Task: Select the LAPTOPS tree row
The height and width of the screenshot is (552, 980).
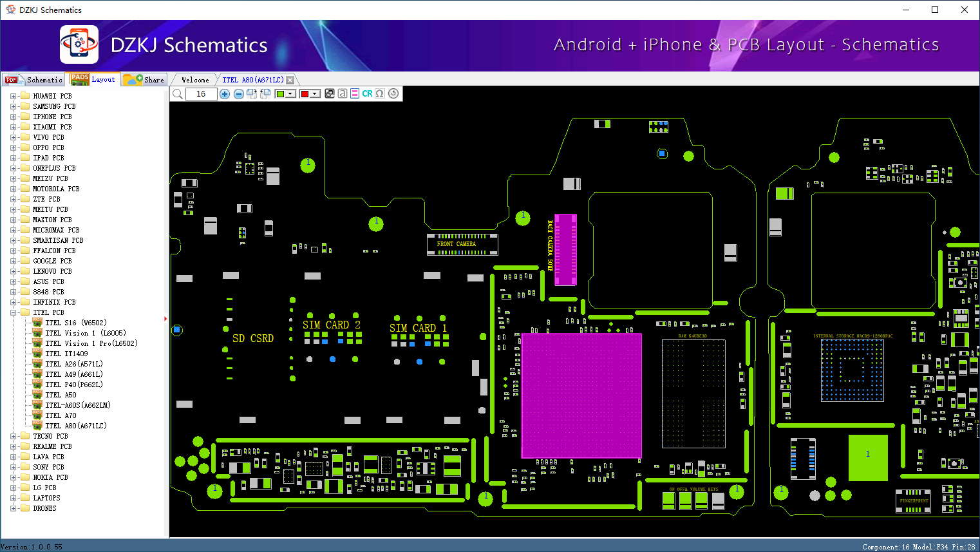Action: (46, 498)
